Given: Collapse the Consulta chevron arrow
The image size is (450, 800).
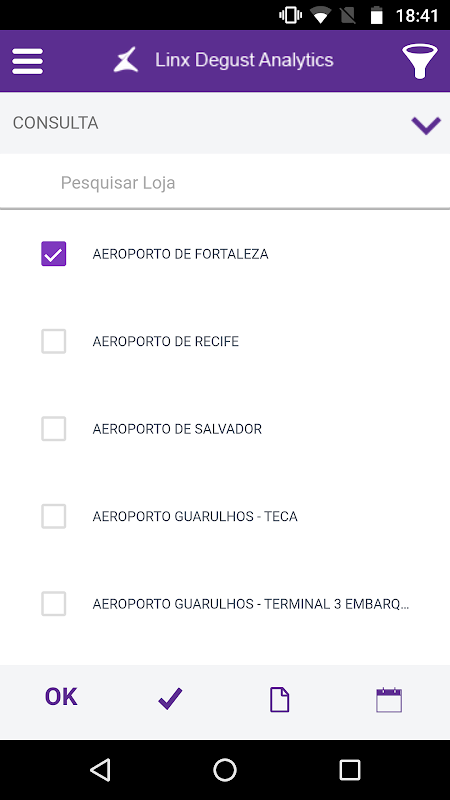Looking at the screenshot, I should [426, 125].
